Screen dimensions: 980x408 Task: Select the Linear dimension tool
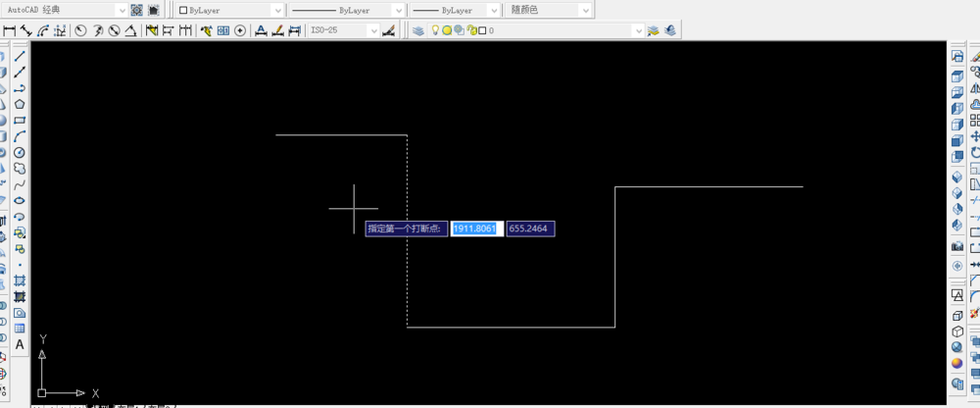coord(10,30)
